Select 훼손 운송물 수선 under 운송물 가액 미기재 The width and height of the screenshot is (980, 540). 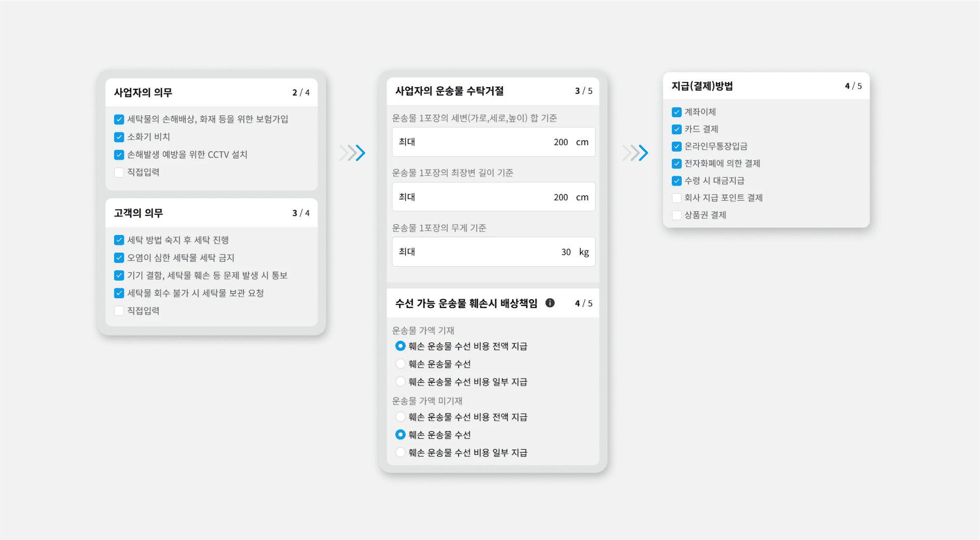pyautogui.click(x=400, y=435)
